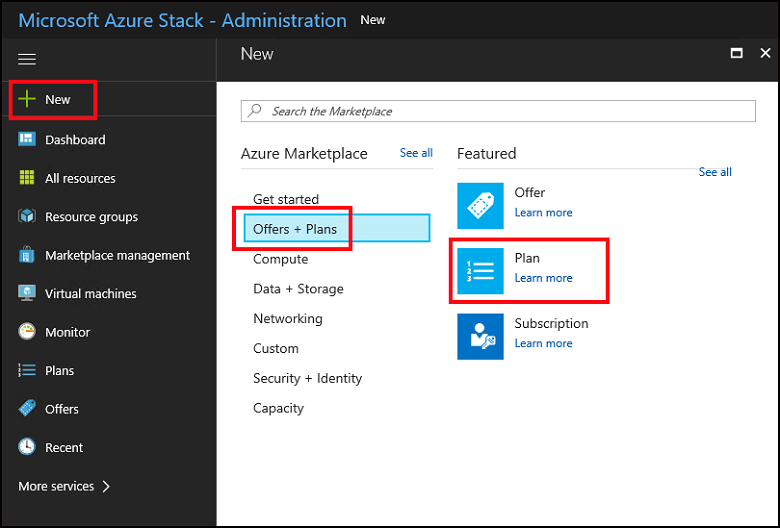Maximize the New blade panel

coord(737,54)
